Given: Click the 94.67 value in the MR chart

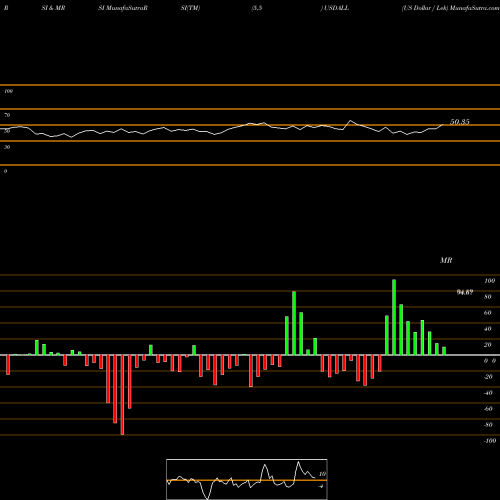Looking at the screenshot, I should [x=465, y=292].
